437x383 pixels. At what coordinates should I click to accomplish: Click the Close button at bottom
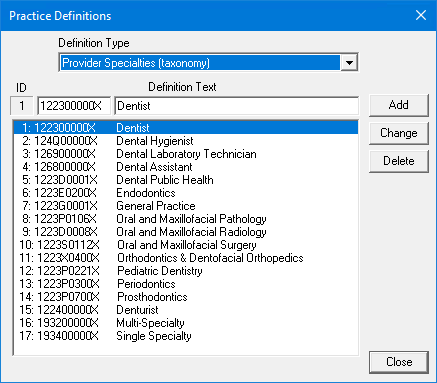click(399, 362)
